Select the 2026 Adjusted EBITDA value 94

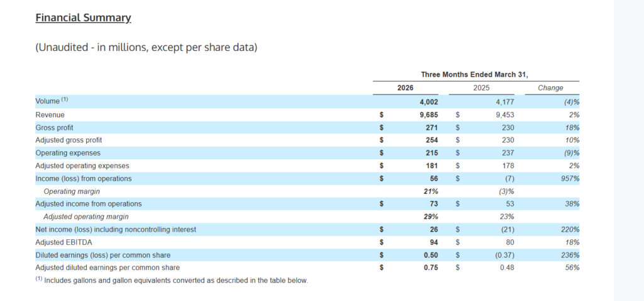[433, 242]
